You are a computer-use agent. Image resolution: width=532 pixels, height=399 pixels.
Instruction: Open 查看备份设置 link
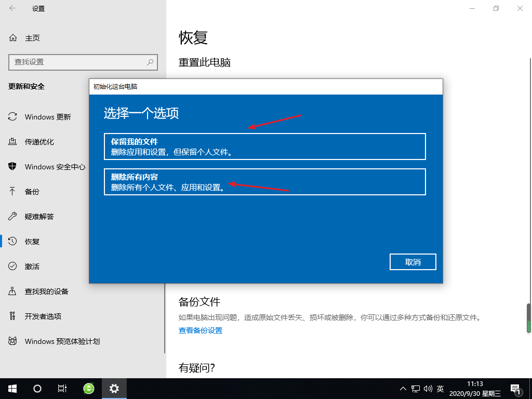coord(200,329)
